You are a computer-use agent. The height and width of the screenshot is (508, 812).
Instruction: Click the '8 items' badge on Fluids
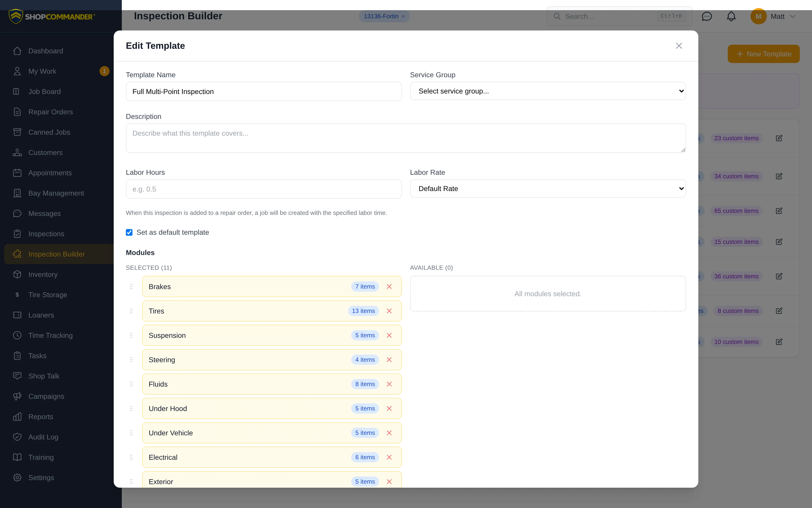tap(365, 384)
